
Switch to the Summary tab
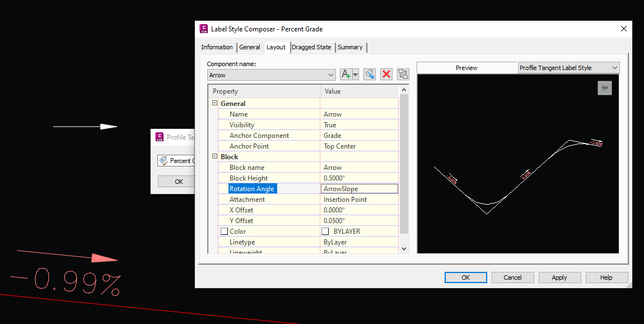tap(351, 47)
